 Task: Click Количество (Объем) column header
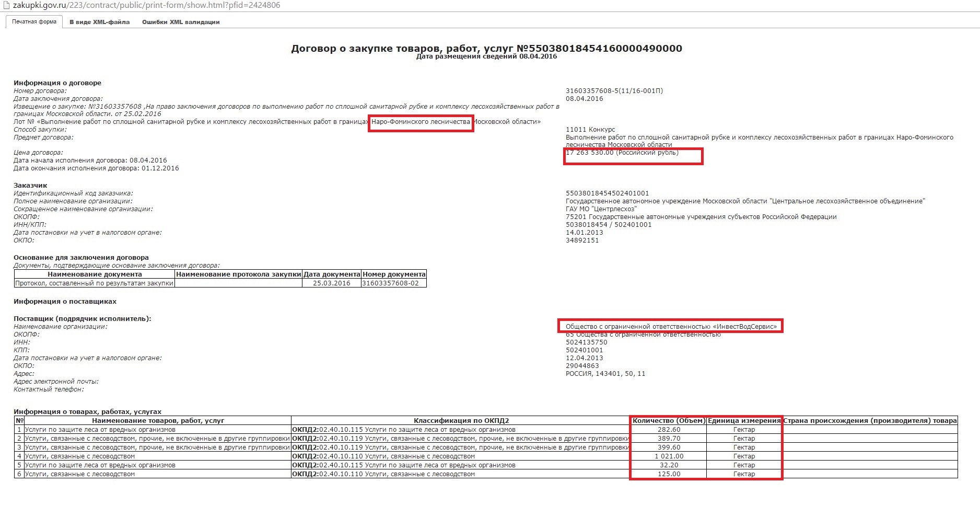pos(669,420)
